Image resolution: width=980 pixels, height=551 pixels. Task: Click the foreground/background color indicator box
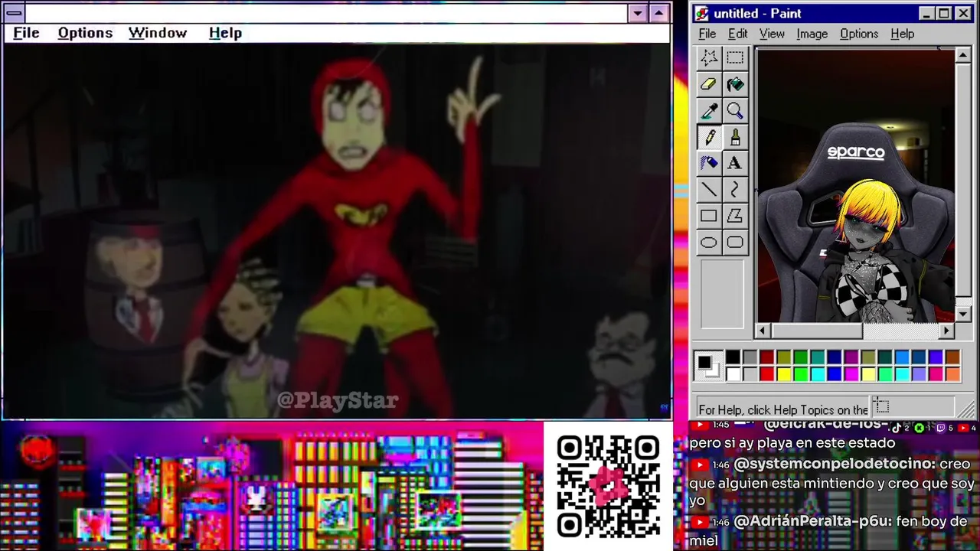click(x=708, y=365)
